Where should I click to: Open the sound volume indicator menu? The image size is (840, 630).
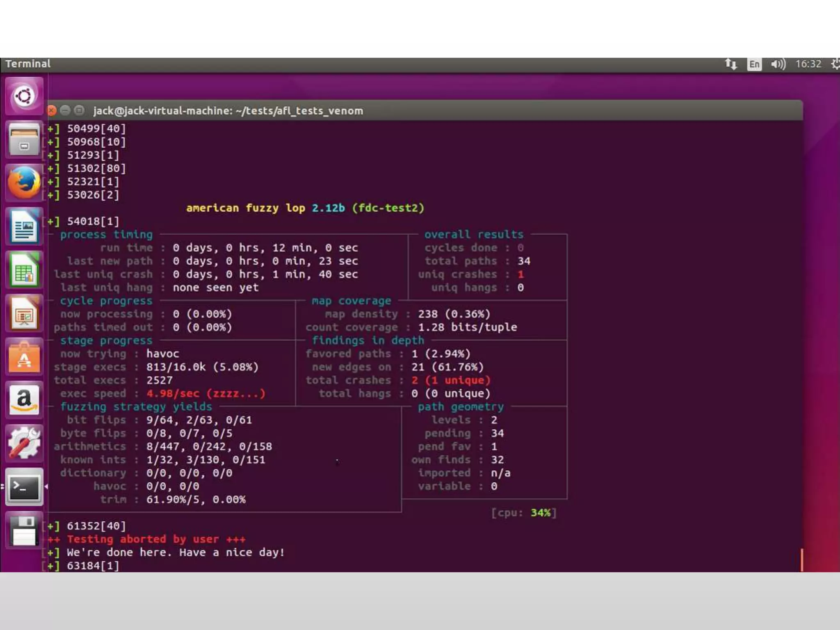tap(778, 64)
